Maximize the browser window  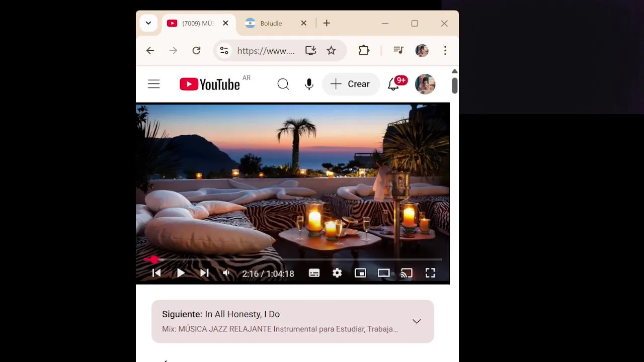point(415,23)
